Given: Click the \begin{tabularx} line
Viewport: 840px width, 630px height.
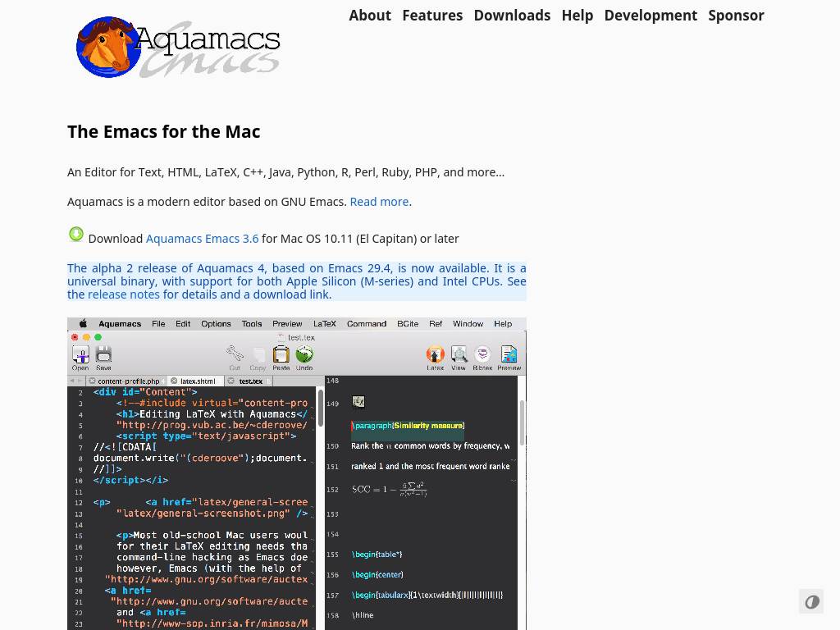Looking at the screenshot, I should coord(427,596).
